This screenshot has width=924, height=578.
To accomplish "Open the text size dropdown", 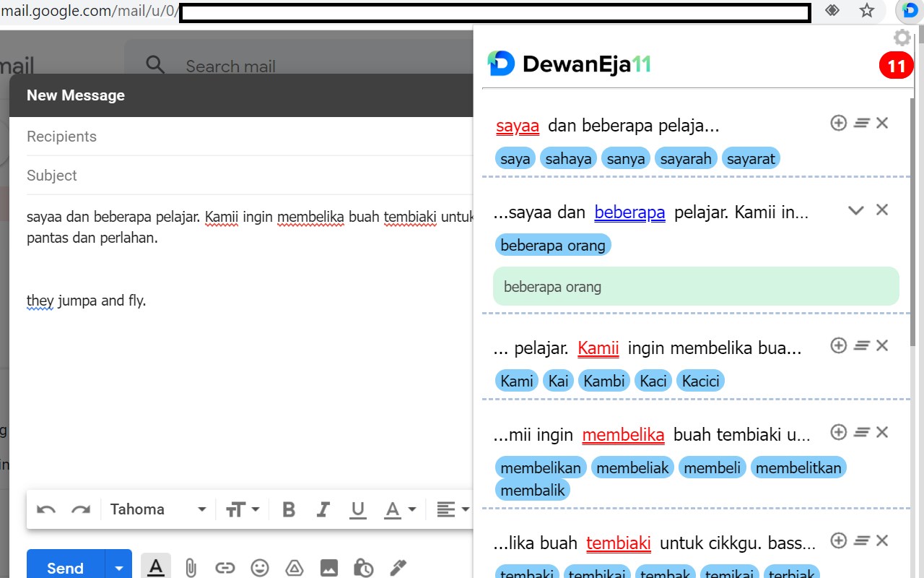I will 242,509.
